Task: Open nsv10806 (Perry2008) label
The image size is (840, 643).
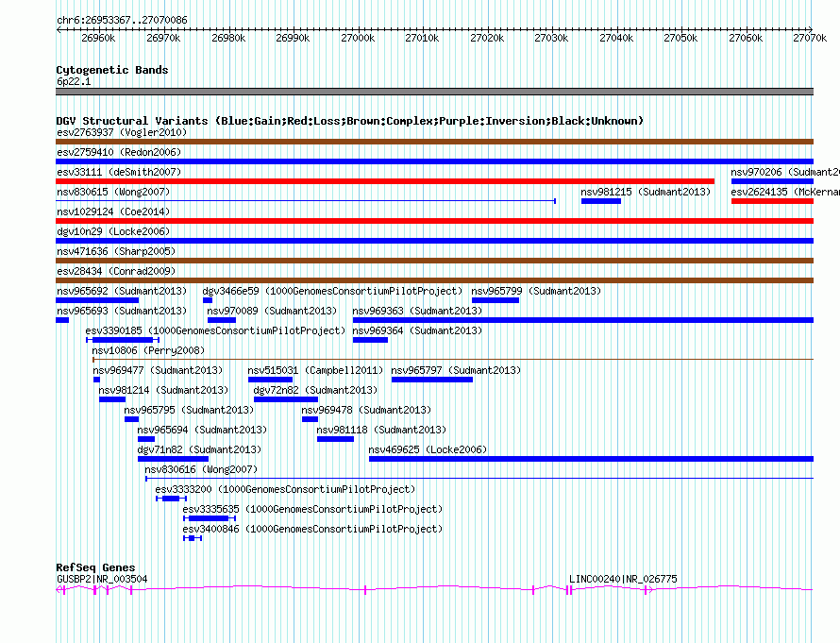Action: (x=148, y=350)
